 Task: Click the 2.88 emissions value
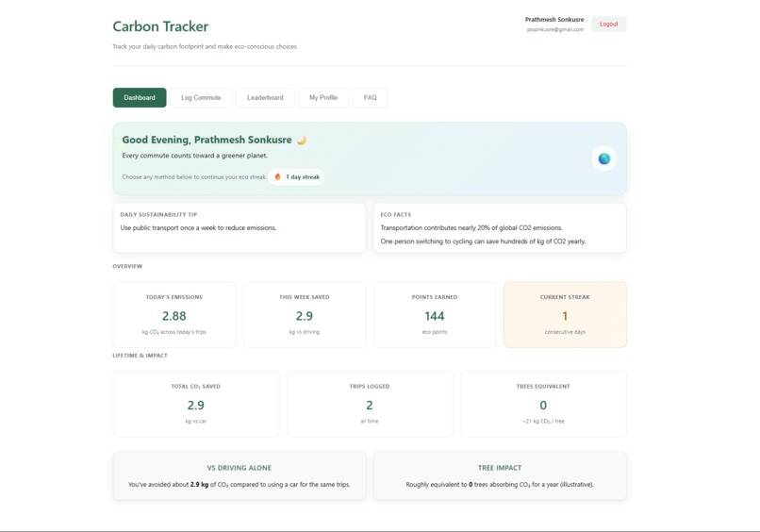(x=174, y=316)
